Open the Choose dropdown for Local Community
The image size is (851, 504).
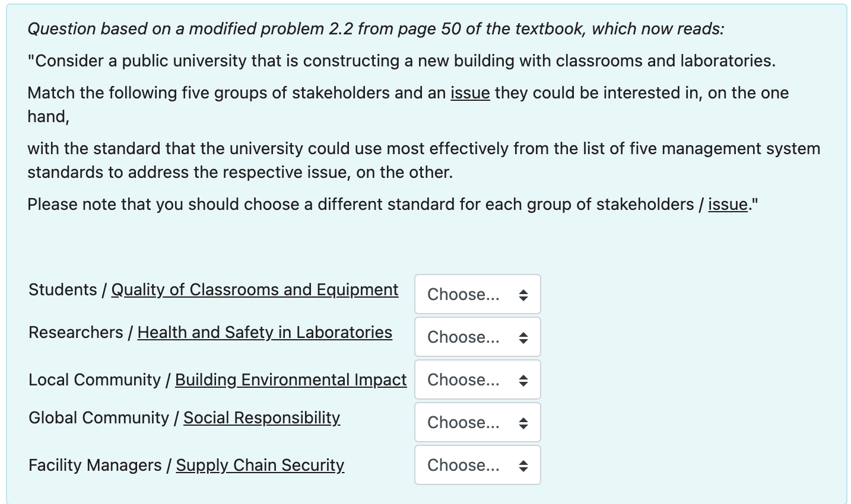pos(477,379)
